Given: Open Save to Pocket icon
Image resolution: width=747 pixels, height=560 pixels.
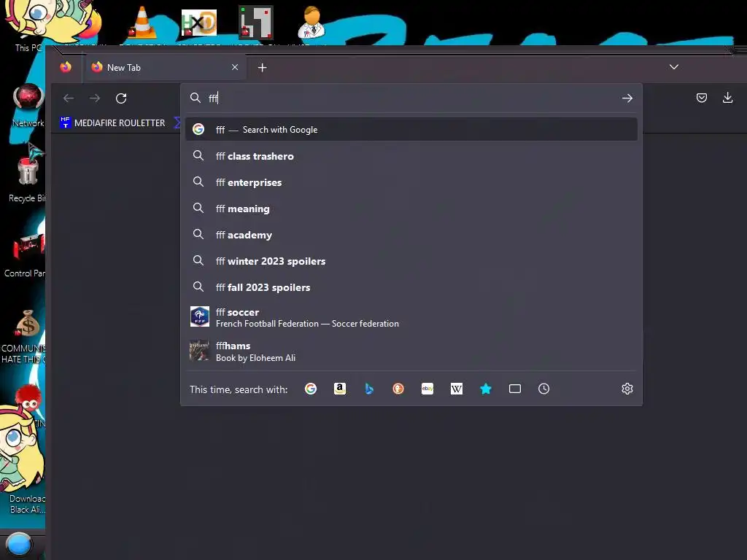Looking at the screenshot, I should tap(702, 98).
